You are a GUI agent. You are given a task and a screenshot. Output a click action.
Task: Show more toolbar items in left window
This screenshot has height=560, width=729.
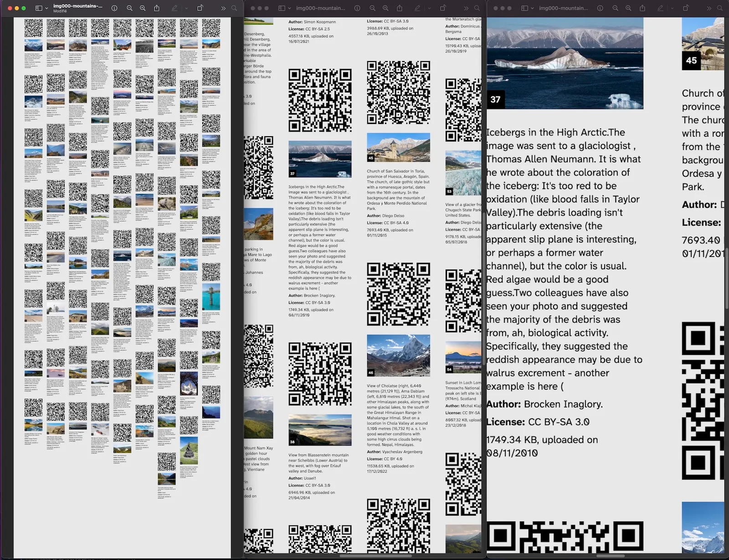click(x=223, y=8)
